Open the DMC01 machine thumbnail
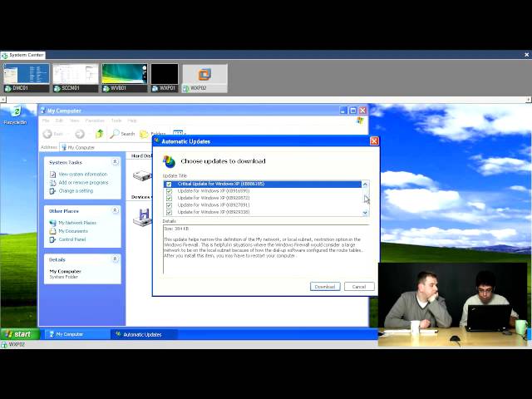This screenshot has height=399, width=532. click(x=27, y=77)
